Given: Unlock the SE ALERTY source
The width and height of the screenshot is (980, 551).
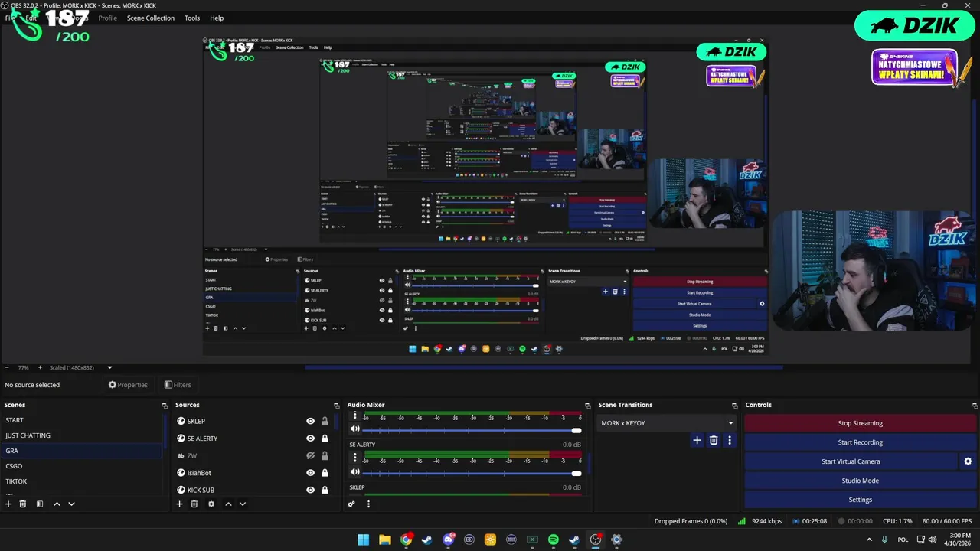Looking at the screenshot, I should tap(325, 439).
